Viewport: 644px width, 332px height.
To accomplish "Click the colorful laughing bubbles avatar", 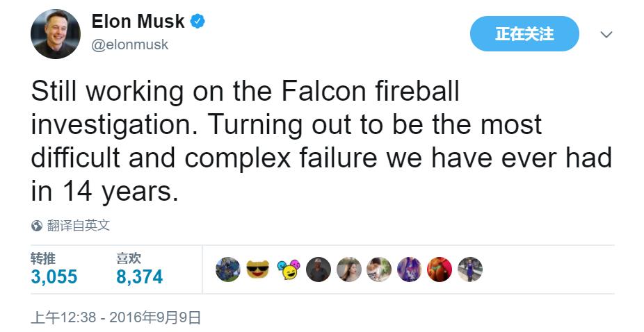I will tap(288, 269).
